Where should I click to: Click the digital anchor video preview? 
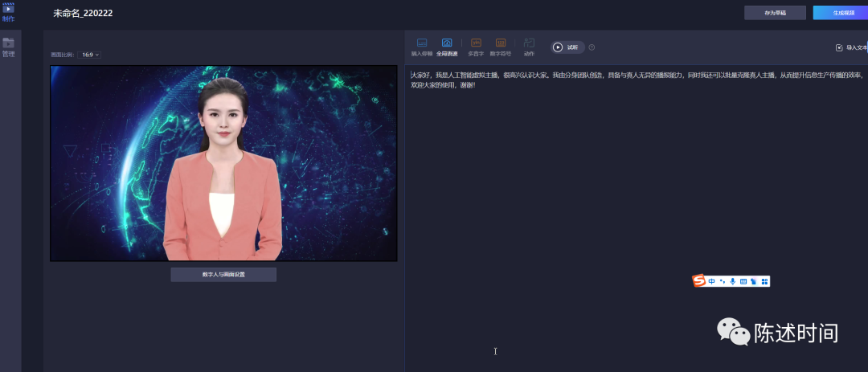pos(223,163)
